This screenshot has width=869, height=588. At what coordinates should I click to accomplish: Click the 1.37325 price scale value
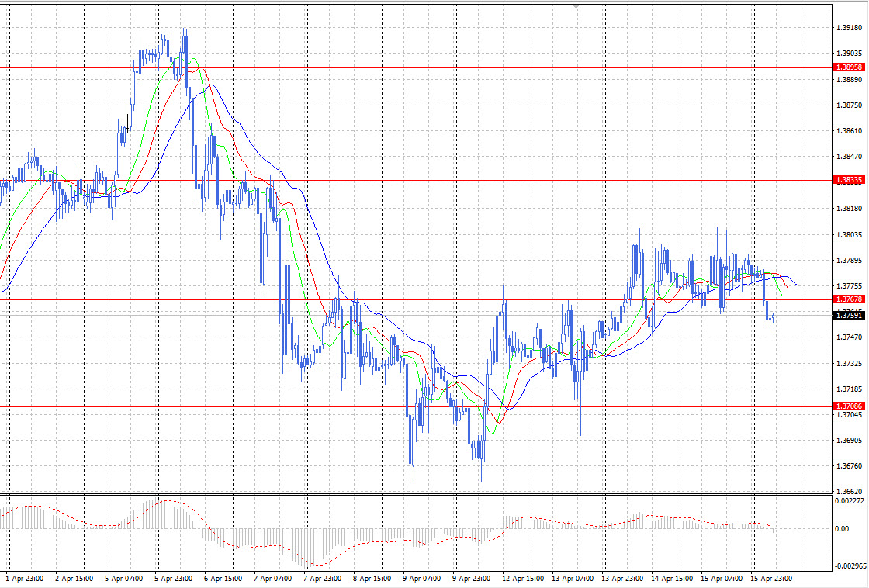point(849,364)
